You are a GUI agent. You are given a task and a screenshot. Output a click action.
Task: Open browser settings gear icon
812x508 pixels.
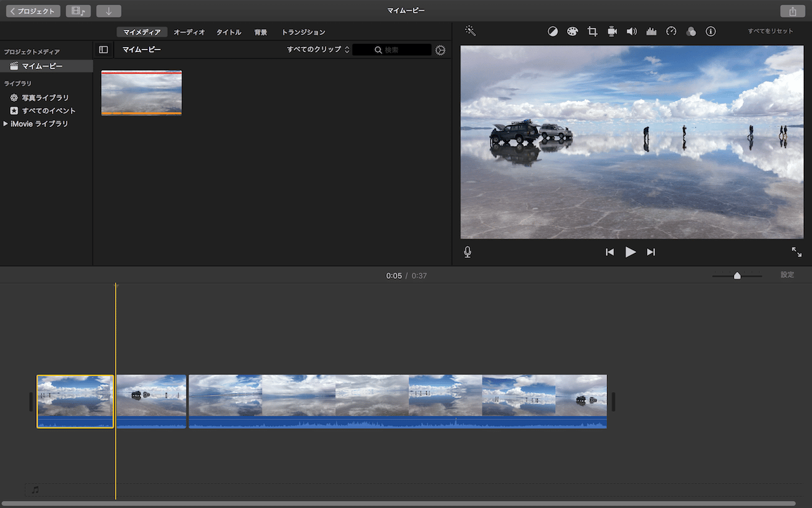(x=440, y=50)
